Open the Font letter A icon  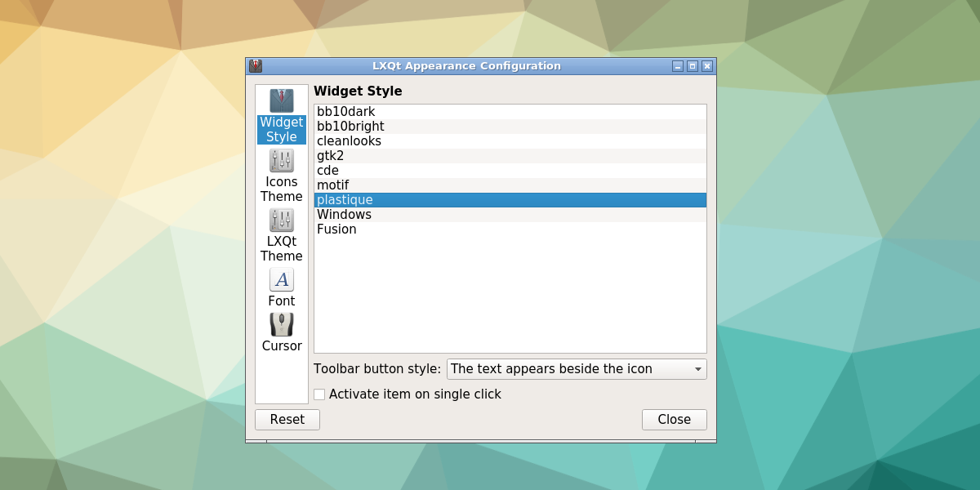(x=282, y=280)
